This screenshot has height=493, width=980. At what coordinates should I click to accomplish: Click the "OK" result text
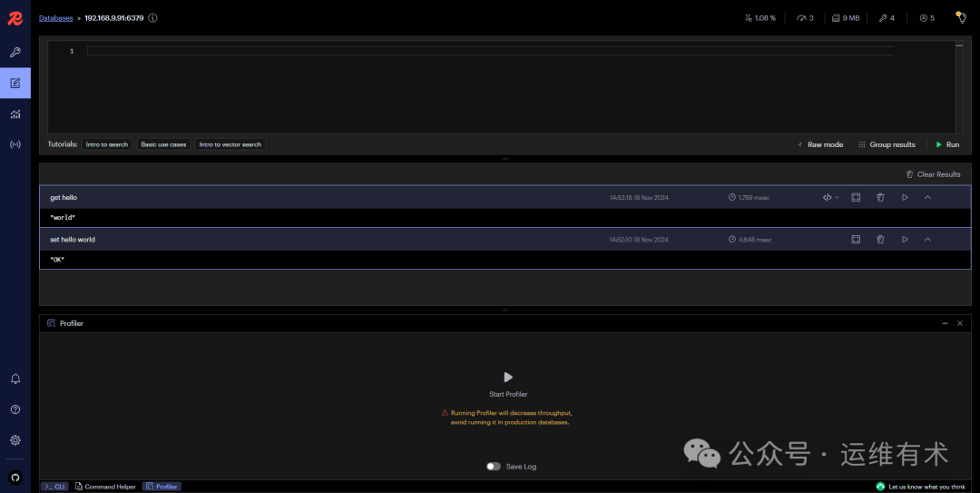pyautogui.click(x=57, y=260)
